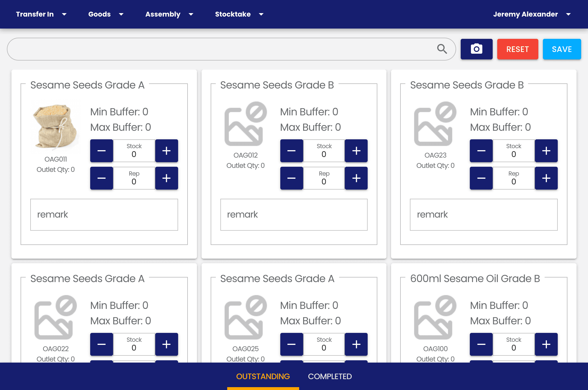Expand the Stocktake menu

tap(239, 14)
